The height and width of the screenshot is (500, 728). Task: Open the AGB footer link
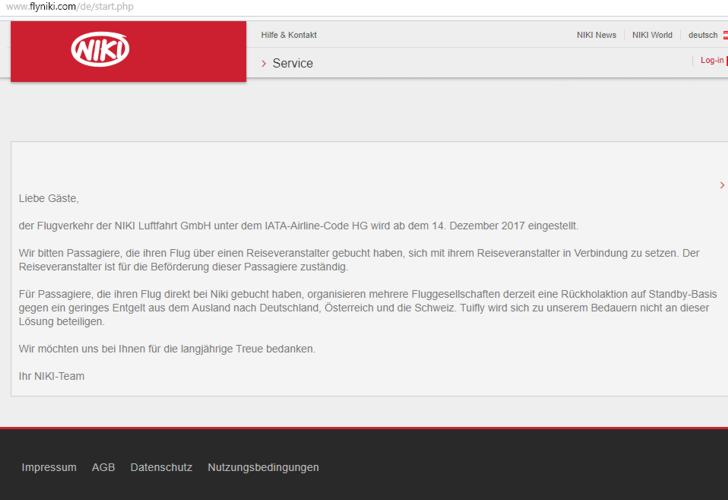click(103, 467)
